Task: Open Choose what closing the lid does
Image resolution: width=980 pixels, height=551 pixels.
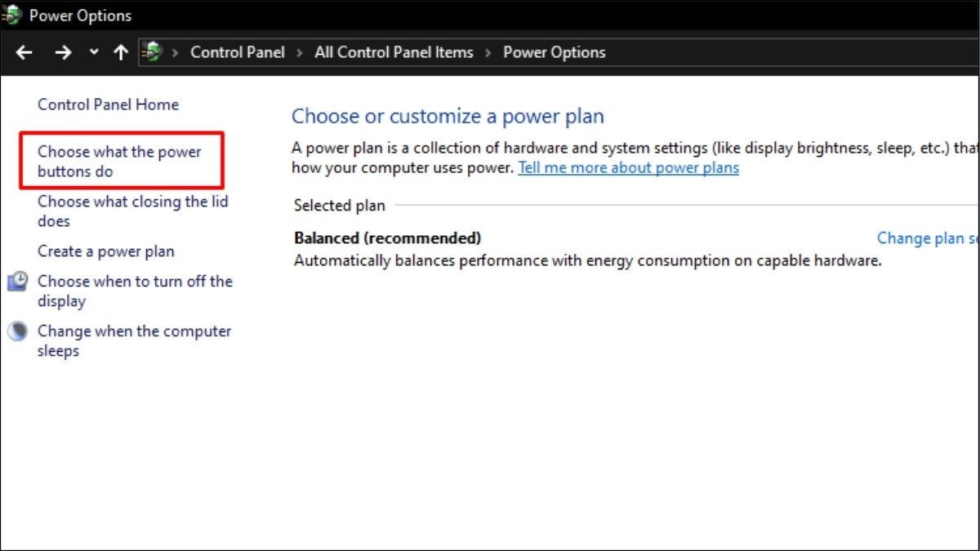Action: 131,211
